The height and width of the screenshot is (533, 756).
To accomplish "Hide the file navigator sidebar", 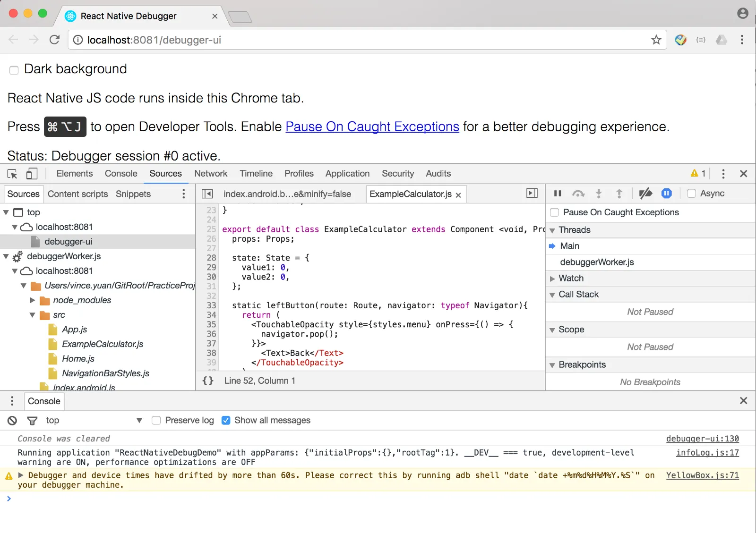I will (x=207, y=194).
